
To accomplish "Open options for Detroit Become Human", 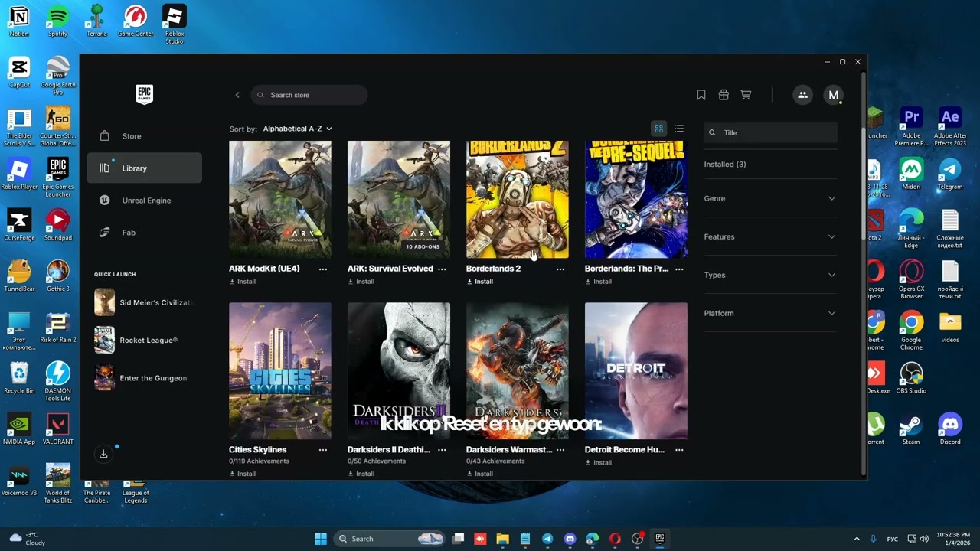I will [679, 450].
